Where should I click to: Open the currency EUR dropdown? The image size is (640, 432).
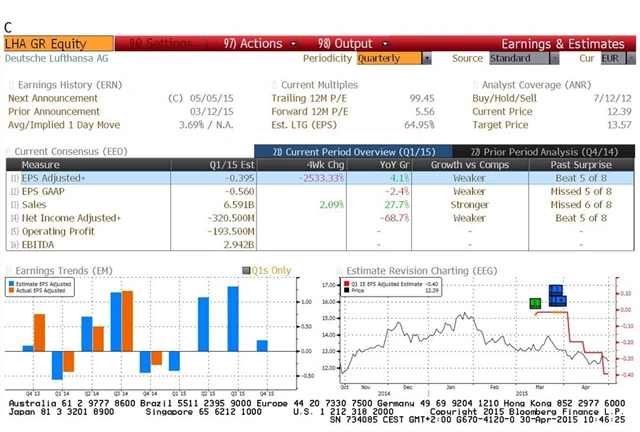click(x=610, y=59)
